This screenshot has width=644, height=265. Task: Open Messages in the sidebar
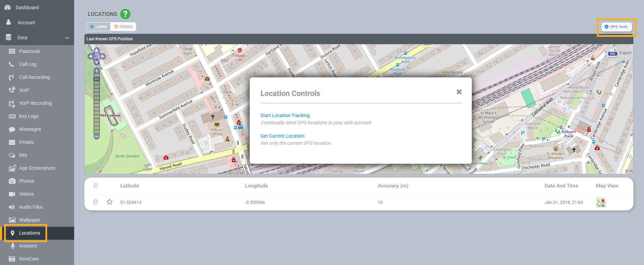pyautogui.click(x=30, y=129)
